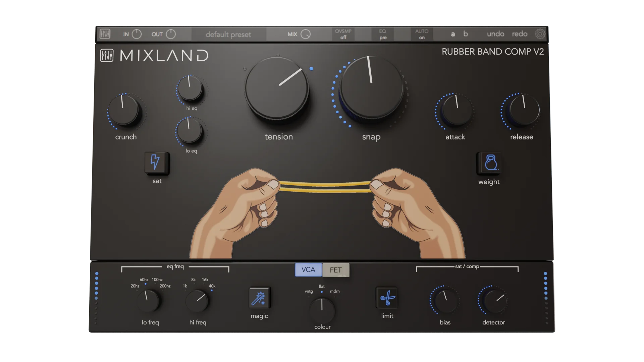Click the 'sat / comp' section label

467,266
